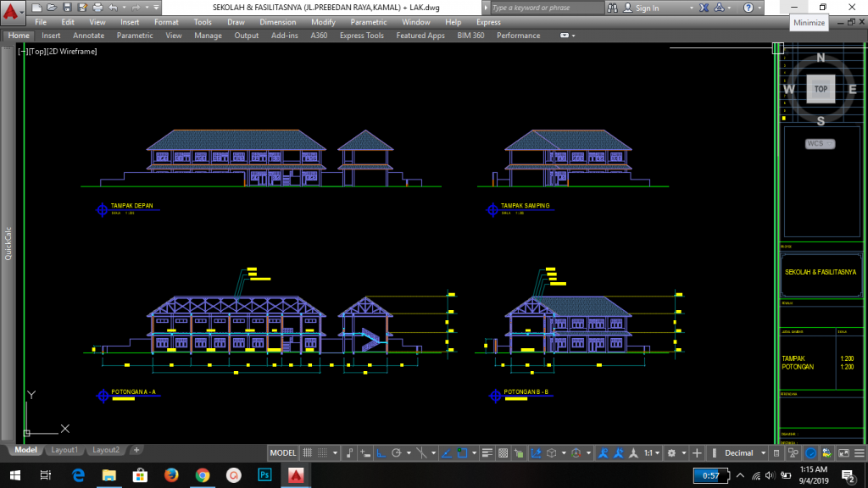Open the Dimension menu
The width and height of the screenshot is (868, 488).
277,22
